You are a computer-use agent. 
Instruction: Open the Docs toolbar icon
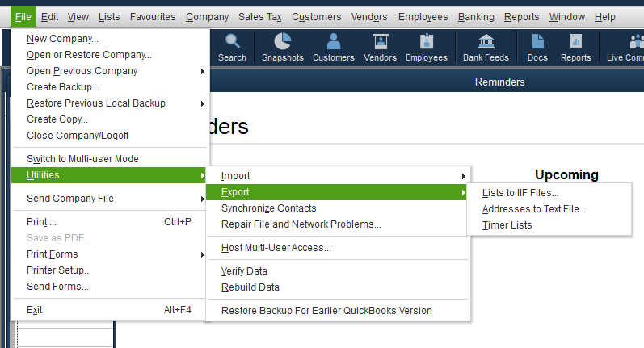coord(537,42)
